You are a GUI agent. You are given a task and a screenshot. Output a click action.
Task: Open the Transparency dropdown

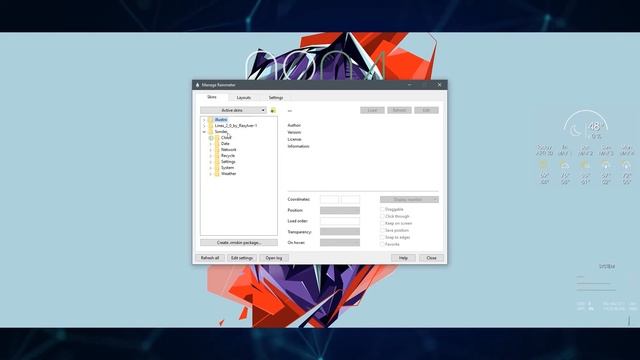pyautogui.click(x=340, y=232)
